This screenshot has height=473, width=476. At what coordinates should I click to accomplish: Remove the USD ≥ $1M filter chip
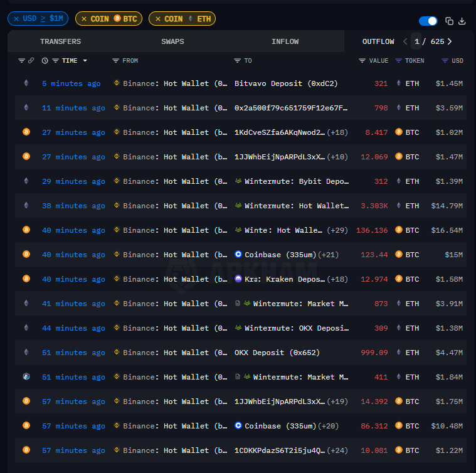point(16,19)
